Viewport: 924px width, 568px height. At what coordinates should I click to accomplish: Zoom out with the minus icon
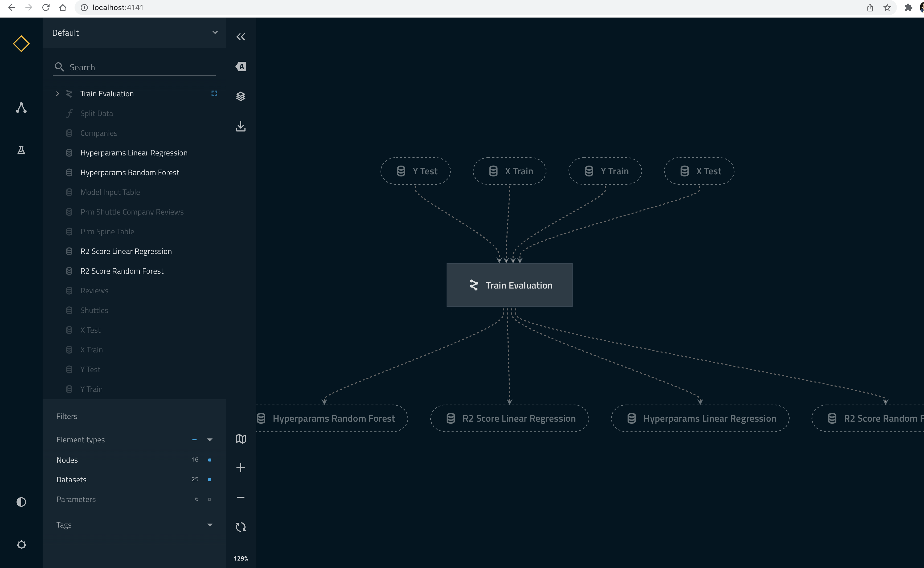pos(240,497)
